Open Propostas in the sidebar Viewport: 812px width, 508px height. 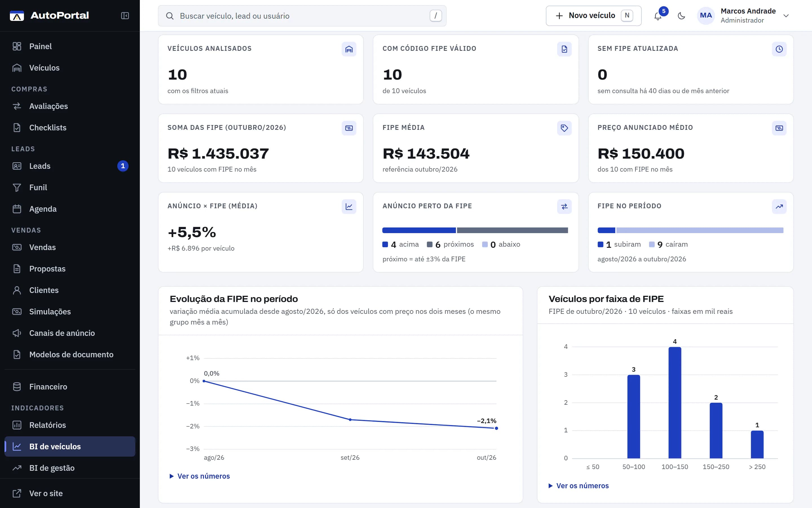70,269
